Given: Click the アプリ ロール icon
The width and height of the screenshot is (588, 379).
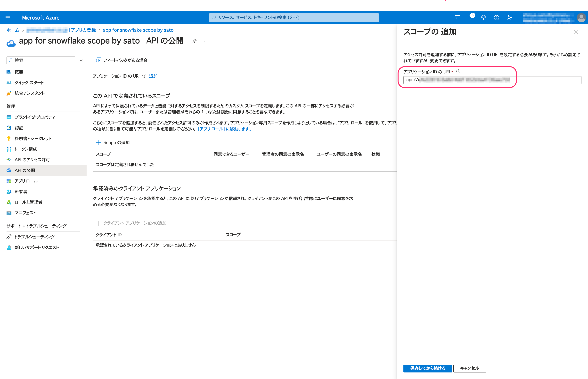Looking at the screenshot, I should pos(9,181).
